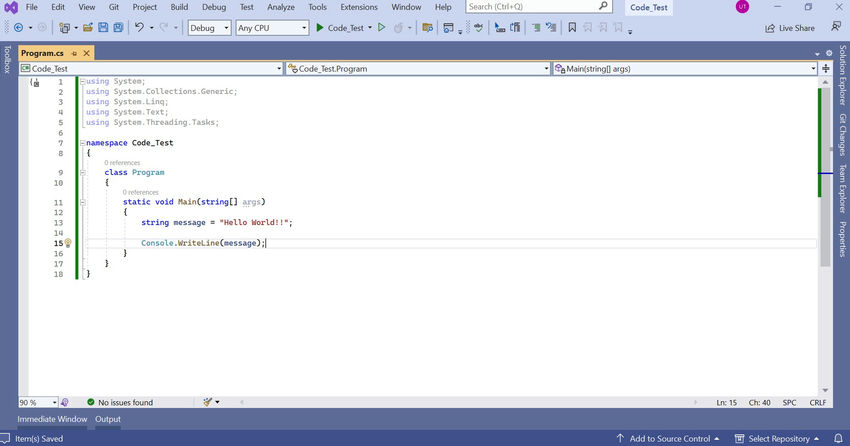Start debugging with green Code_Test play button
This screenshot has height=446, width=850.
340,28
